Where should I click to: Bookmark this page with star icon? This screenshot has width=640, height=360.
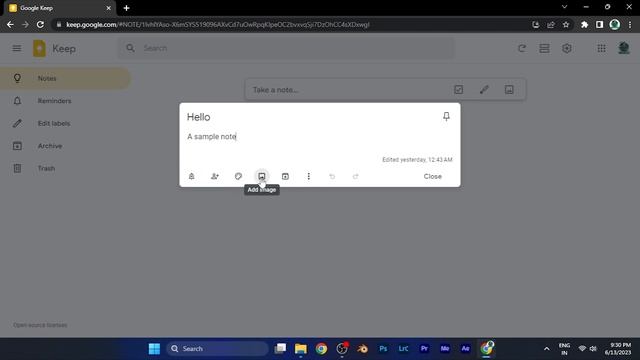coord(566,24)
